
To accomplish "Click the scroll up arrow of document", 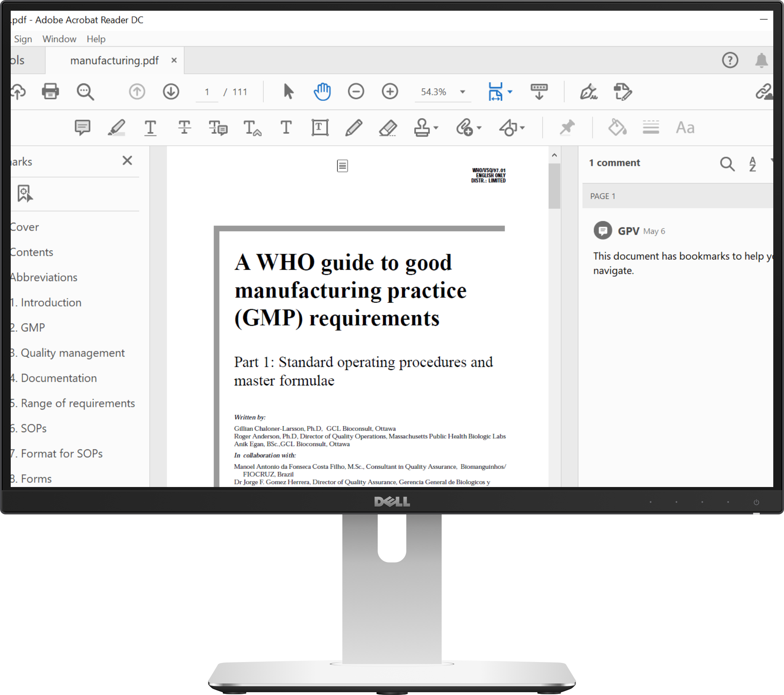I will [554, 155].
